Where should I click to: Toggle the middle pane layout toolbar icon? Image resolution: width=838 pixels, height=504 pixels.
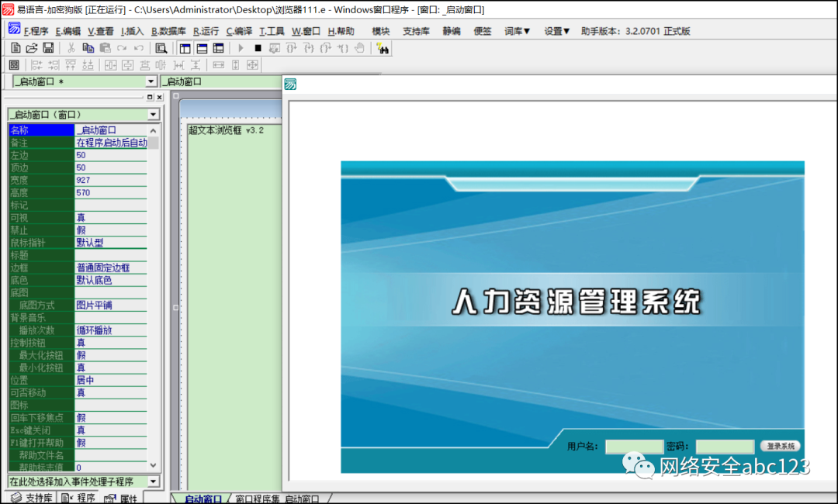click(202, 49)
